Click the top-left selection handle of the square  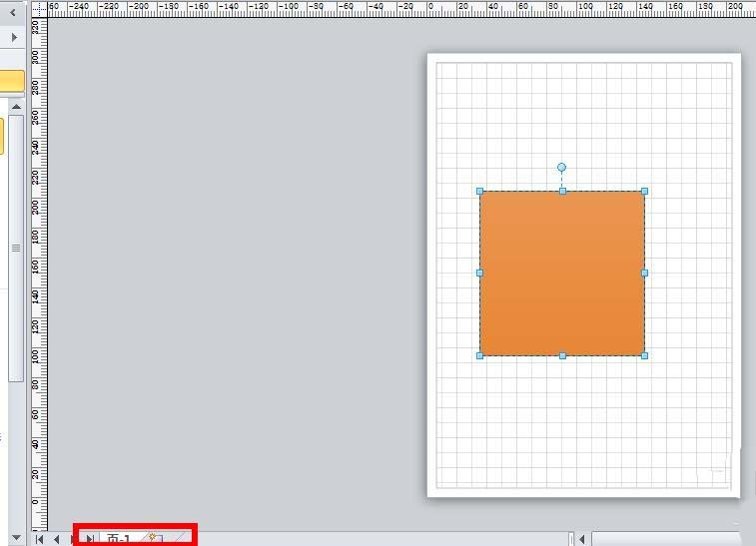(480, 191)
